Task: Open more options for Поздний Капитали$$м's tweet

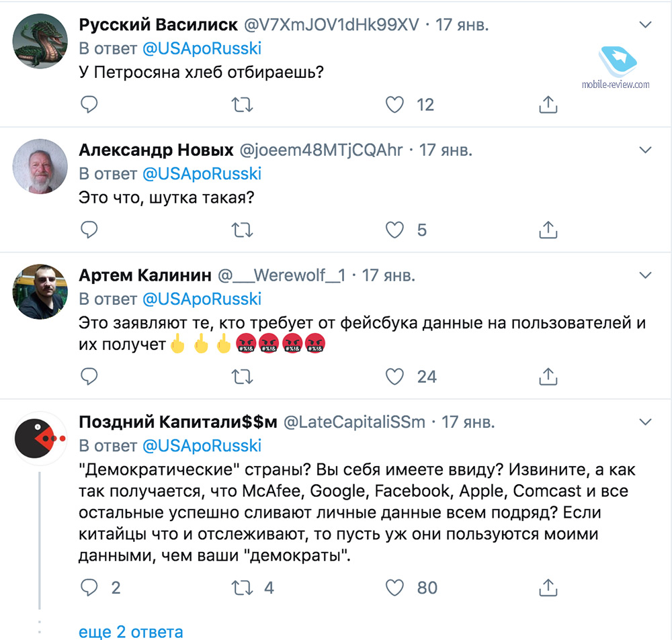Action: click(645, 422)
